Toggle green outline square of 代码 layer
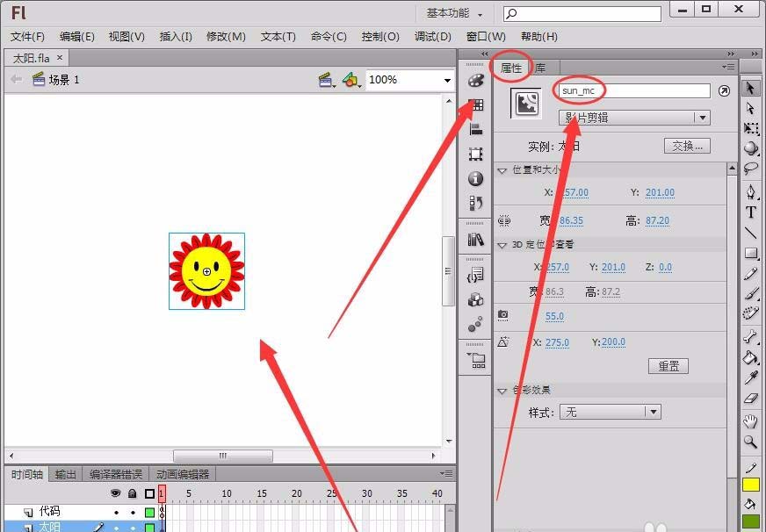The height and width of the screenshot is (532, 766). (149, 513)
